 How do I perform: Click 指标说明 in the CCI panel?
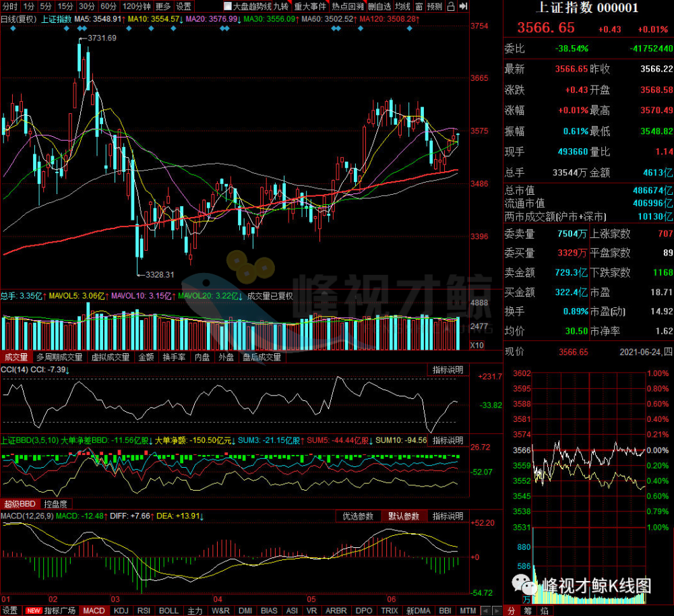[448, 370]
